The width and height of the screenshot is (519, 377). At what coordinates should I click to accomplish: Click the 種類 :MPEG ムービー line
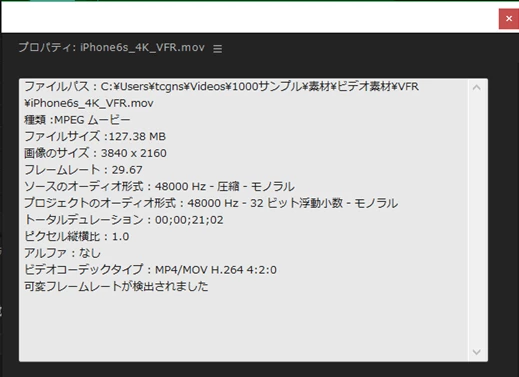pyautogui.click(x=77, y=120)
